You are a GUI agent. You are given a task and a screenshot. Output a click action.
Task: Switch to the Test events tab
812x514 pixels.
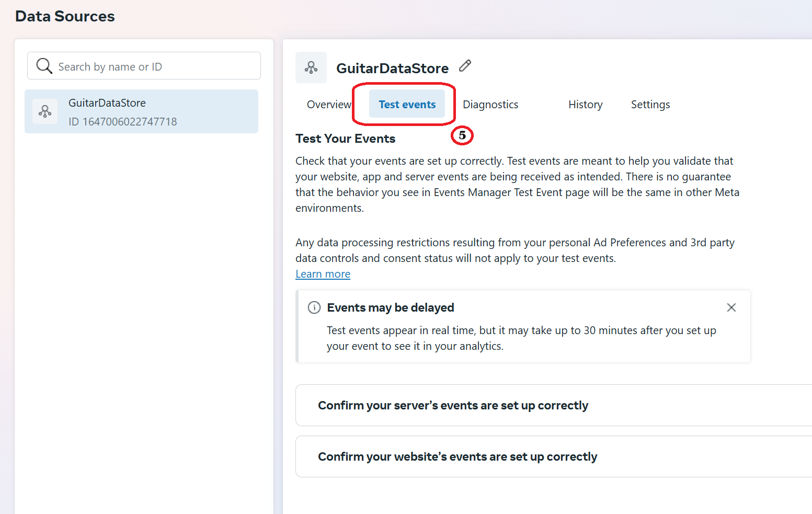click(x=407, y=104)
